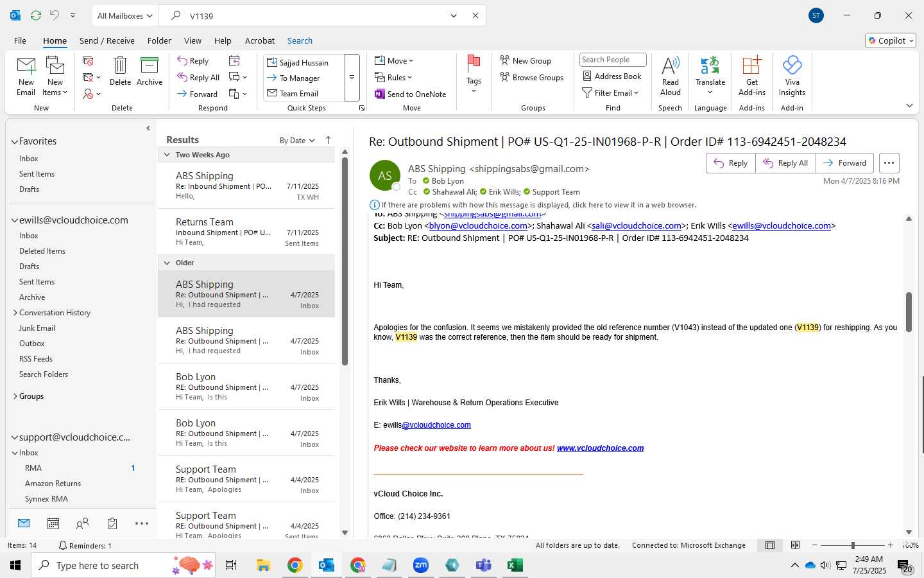Click Reply All in the ribbon
924x578 pixels.
199,77
